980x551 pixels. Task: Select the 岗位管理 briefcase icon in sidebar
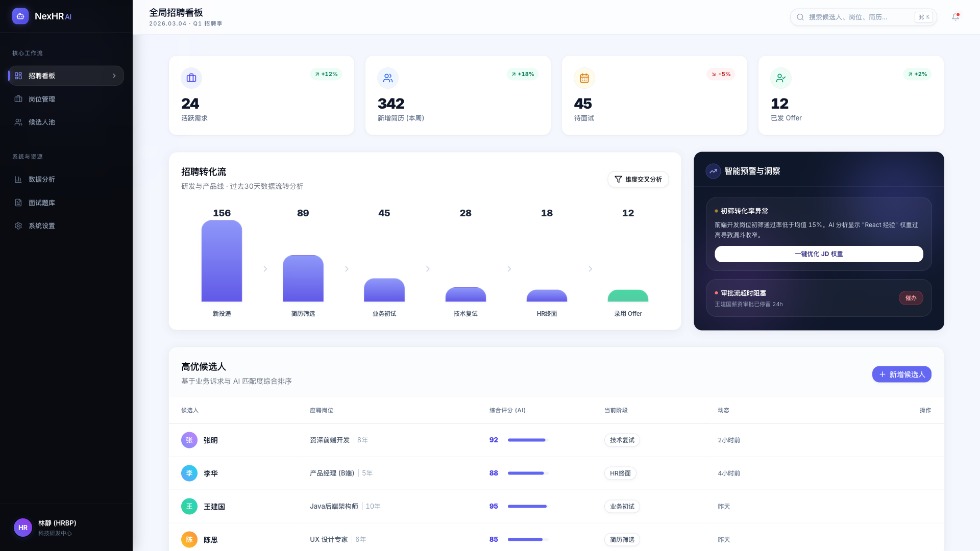click(18, 99)
